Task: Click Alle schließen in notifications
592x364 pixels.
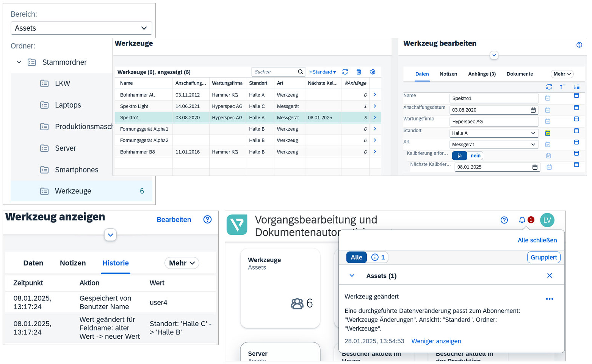Action: pos(537,240)
